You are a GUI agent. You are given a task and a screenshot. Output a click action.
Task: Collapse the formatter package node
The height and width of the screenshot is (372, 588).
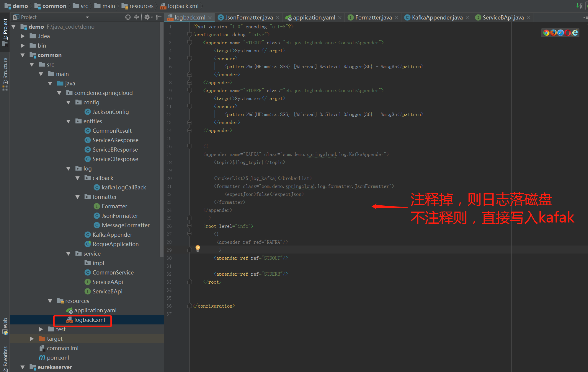[78, 197]
